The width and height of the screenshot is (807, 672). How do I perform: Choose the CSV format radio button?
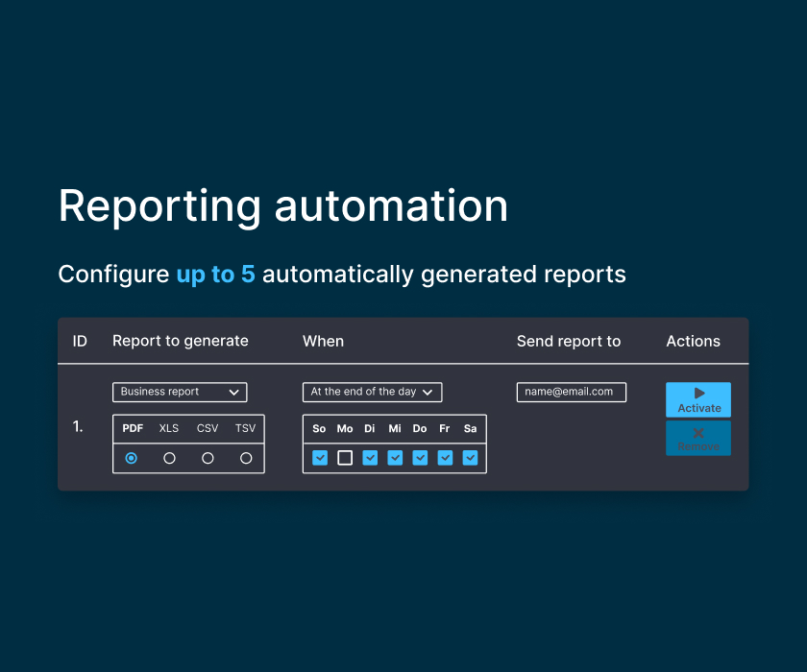(208, 458)
